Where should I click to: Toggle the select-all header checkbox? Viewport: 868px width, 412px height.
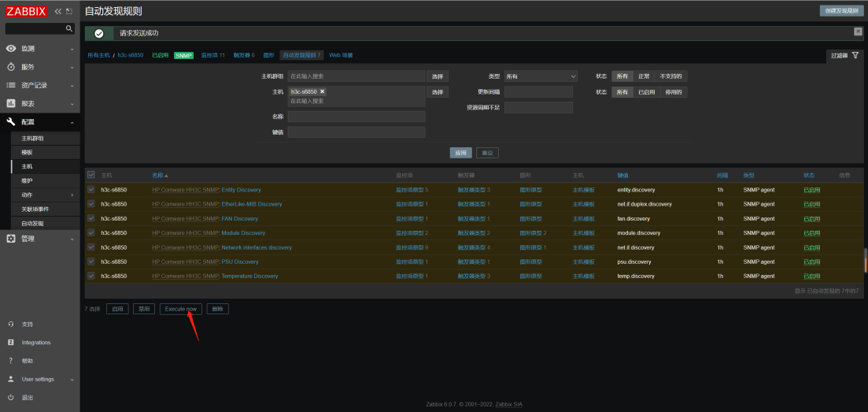[90, 175]
